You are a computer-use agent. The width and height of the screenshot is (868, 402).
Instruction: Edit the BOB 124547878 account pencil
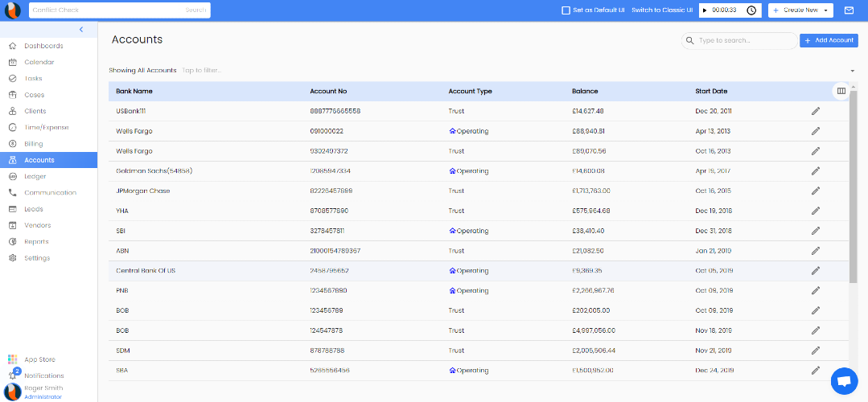815,330
